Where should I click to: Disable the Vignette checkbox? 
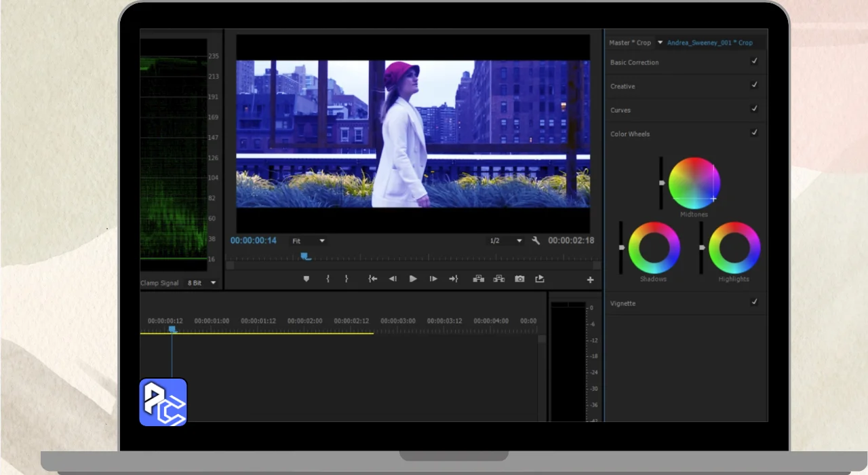click(754, 302)
